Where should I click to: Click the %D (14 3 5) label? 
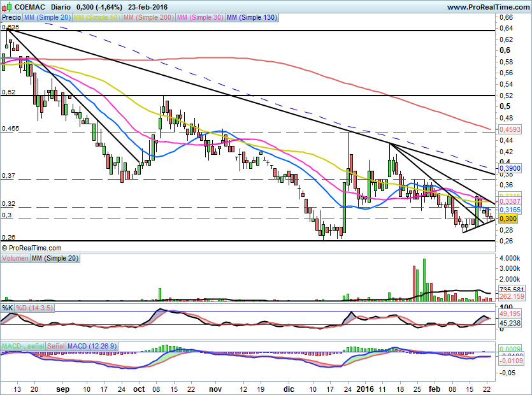[34, 308]
